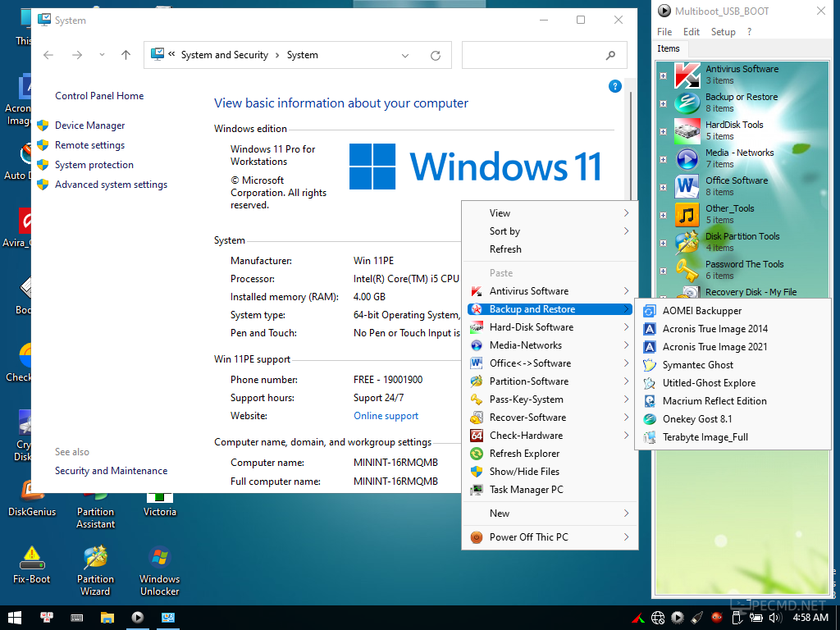The height and width of the screenshot is (630, 840).
Task: Open Check-Hardware context menu entry
Action: 550,436
